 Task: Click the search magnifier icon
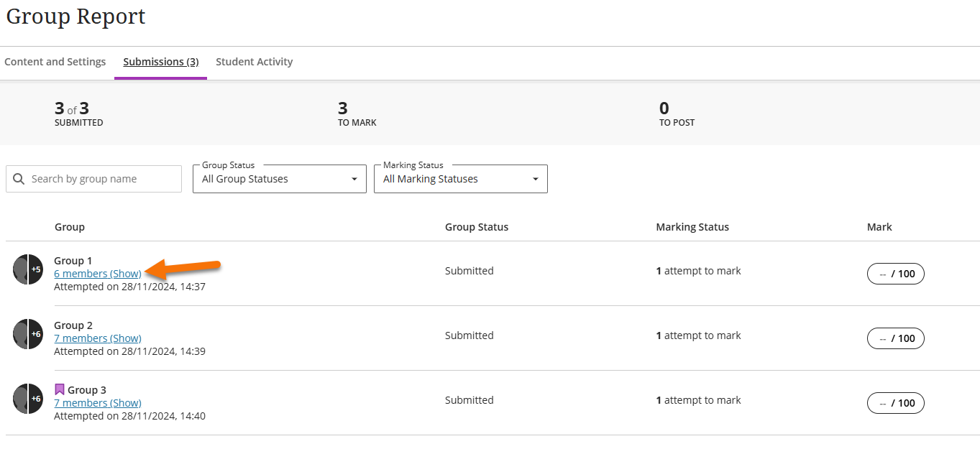point(19,178)
